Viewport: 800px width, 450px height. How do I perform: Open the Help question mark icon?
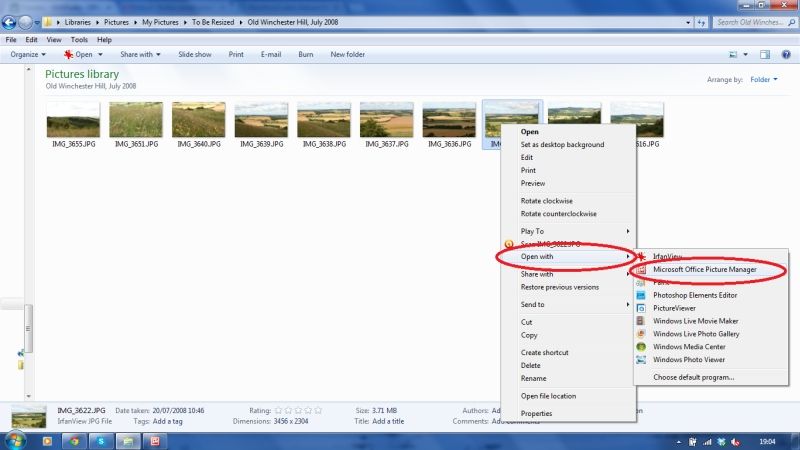[786, 54]
